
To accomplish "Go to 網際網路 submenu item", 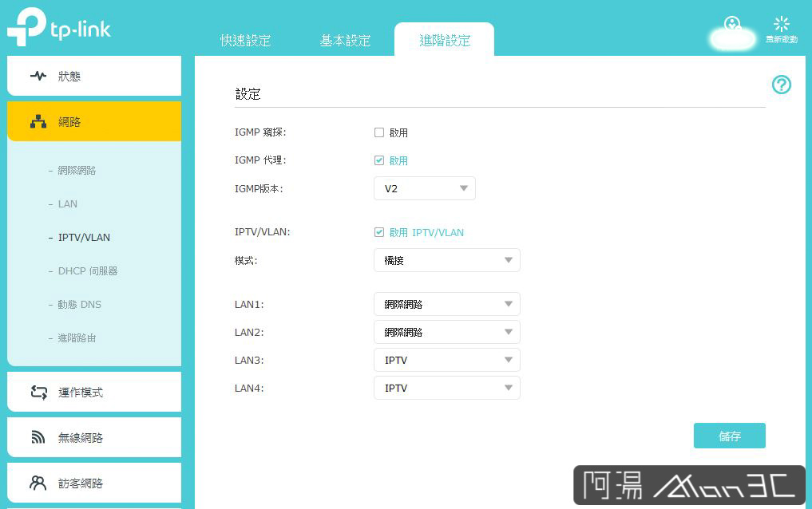I will tap(77, 170).
